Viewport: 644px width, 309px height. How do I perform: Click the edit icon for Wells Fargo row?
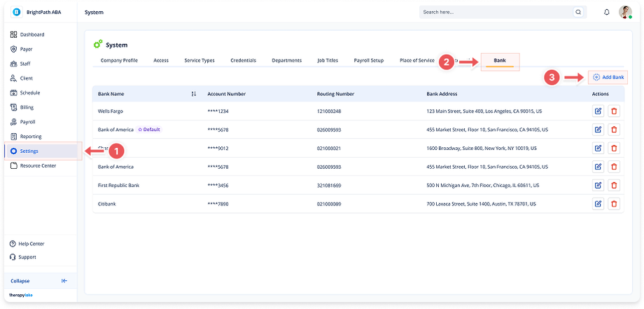[598, 111]
